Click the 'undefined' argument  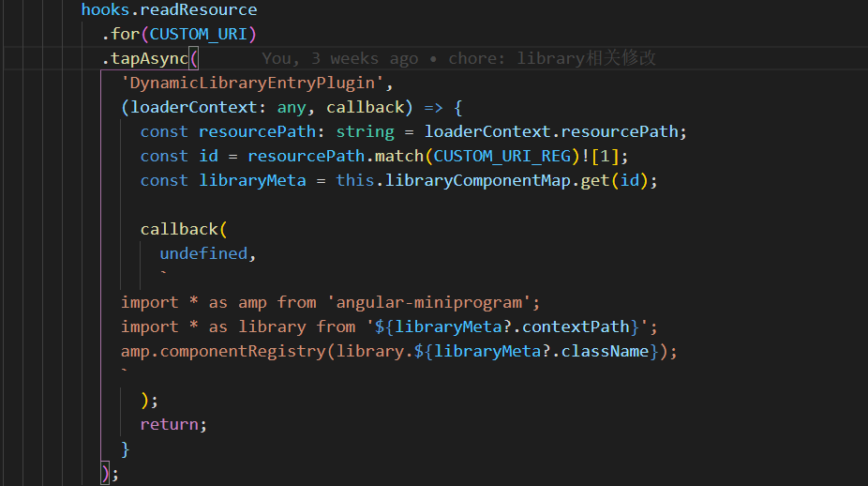203,254
